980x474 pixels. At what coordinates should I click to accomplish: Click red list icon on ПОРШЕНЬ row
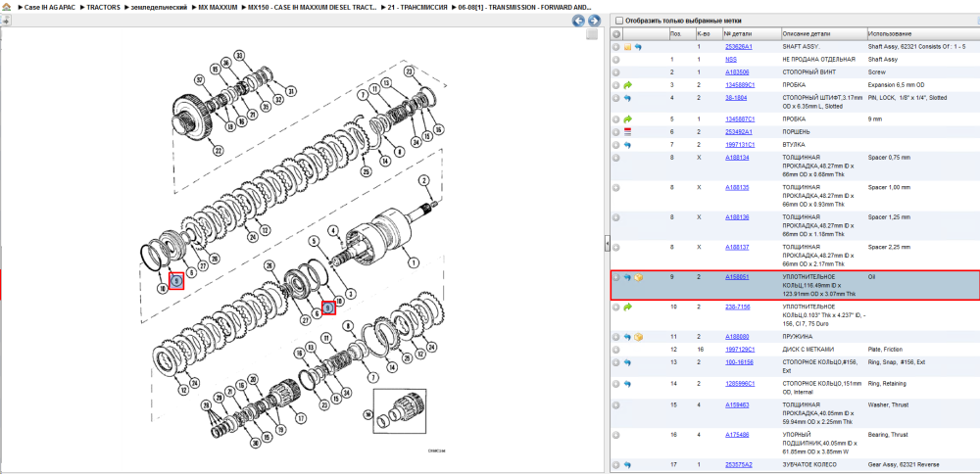pyautogui.click(x=627, y=132)
